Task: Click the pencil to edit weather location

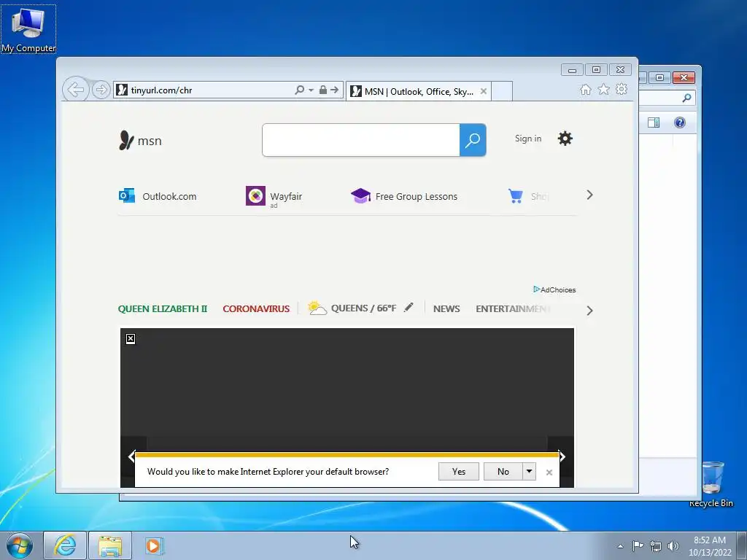Action: pyautogui.click(x=409, y=308)
